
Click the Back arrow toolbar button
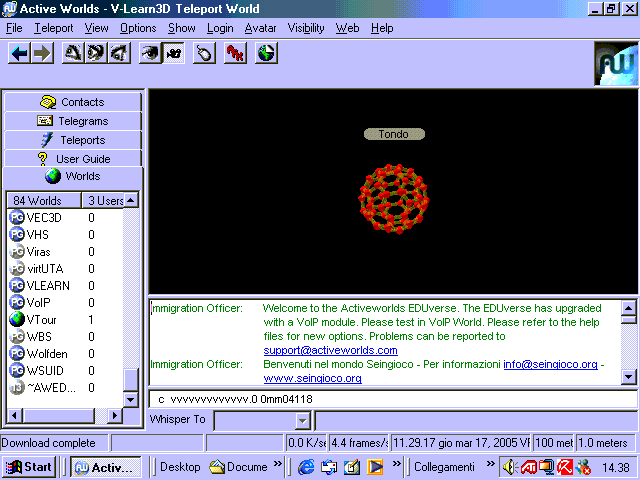[x=19, y=53]
